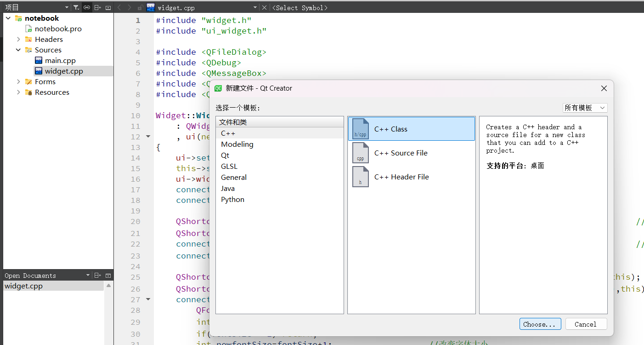Screen dimensions: 644x345
Task: Close the 新建文件 dialog with the X
Action: pyautogui.click(x=604, y=88)
